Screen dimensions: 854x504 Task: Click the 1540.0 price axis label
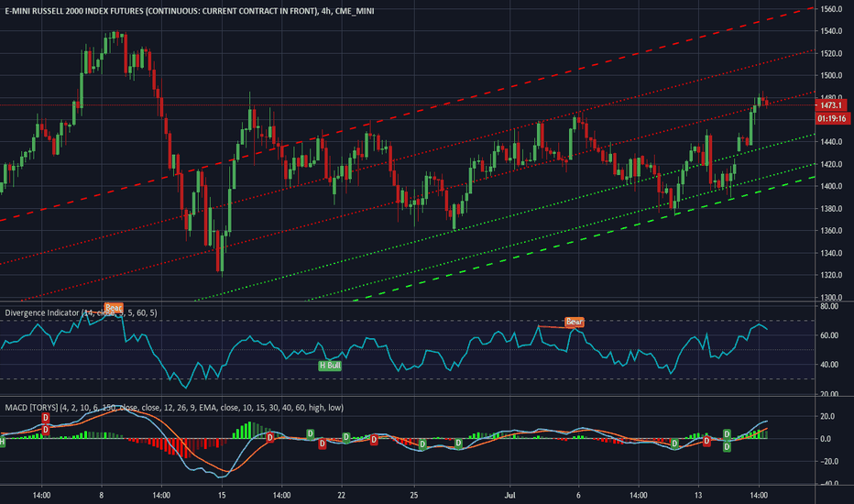(832, 31)
